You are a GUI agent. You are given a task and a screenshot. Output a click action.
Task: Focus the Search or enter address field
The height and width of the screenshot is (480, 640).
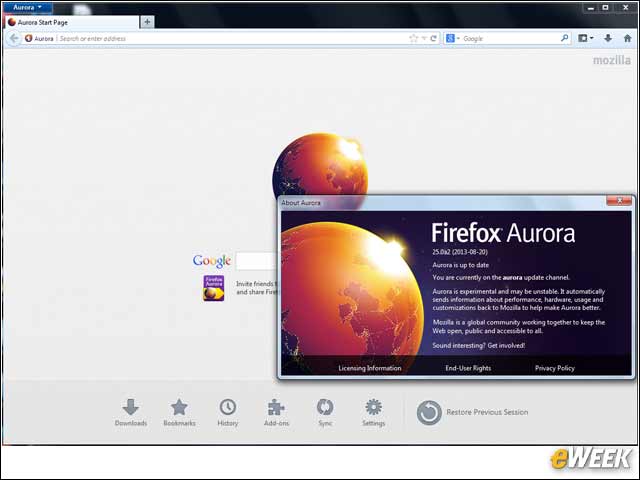pyautogui.click(x=233, y=38)
